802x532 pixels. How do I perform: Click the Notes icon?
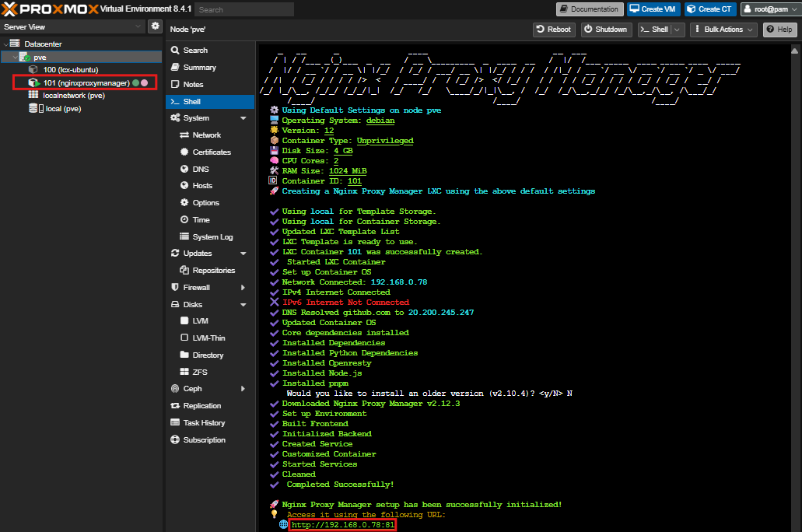coord(175,84)
